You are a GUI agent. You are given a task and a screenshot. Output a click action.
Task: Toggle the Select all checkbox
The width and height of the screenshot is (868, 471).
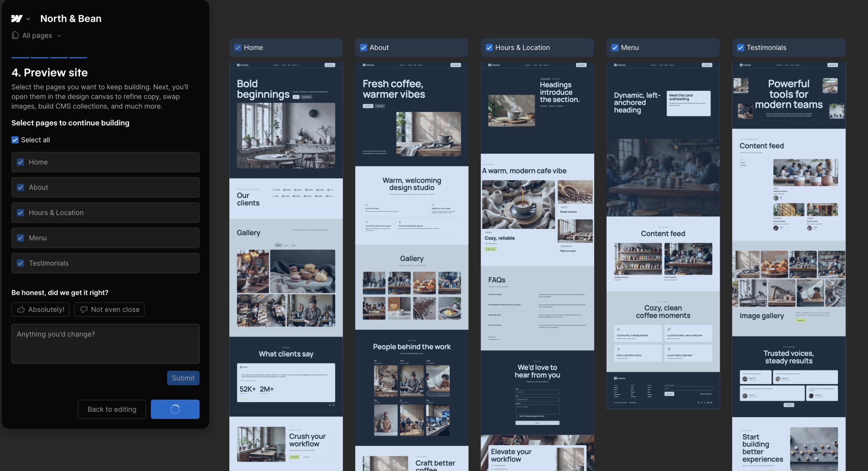[15, 140]
